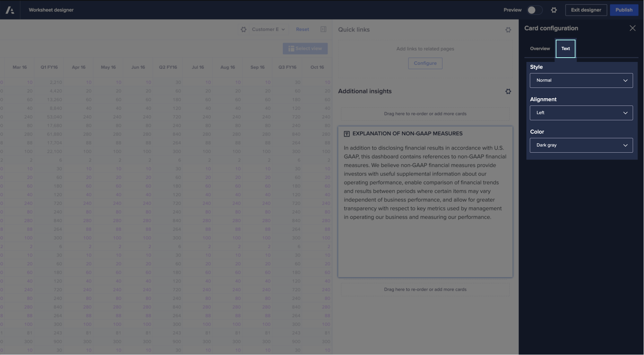Collapse the side panel icon next to Reset

tap(323, 29)
